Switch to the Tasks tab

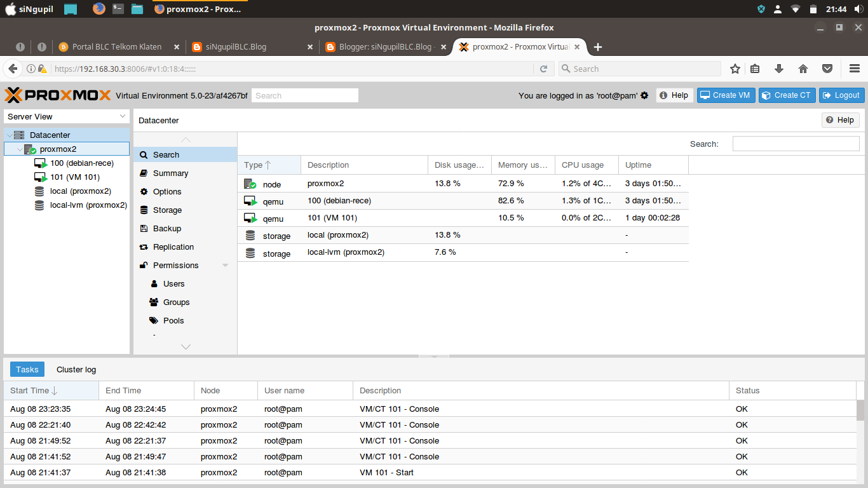tap(27, 369)
